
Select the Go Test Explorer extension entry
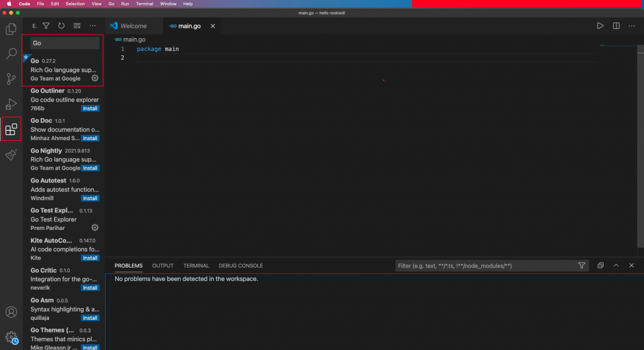(64, 219)
